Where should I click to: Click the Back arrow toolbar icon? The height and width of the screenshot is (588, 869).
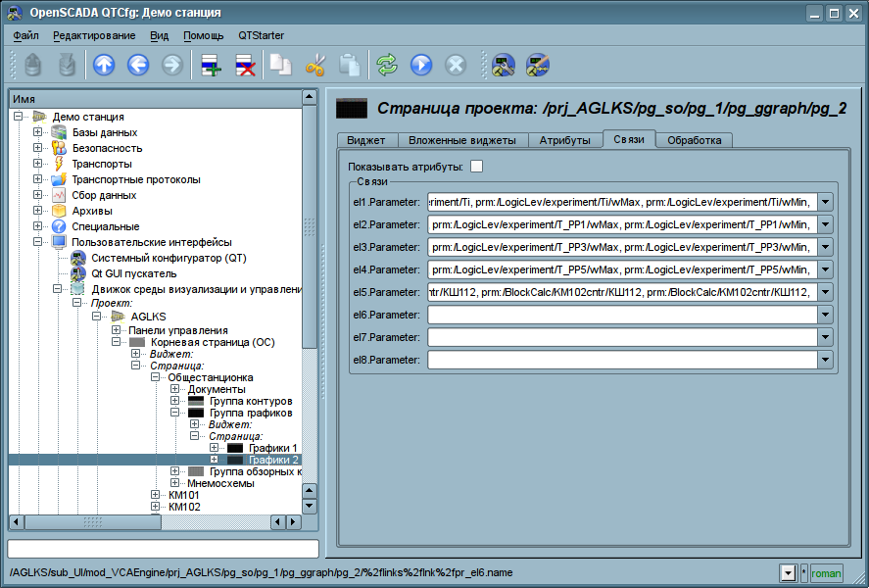[x=138, y=66]
